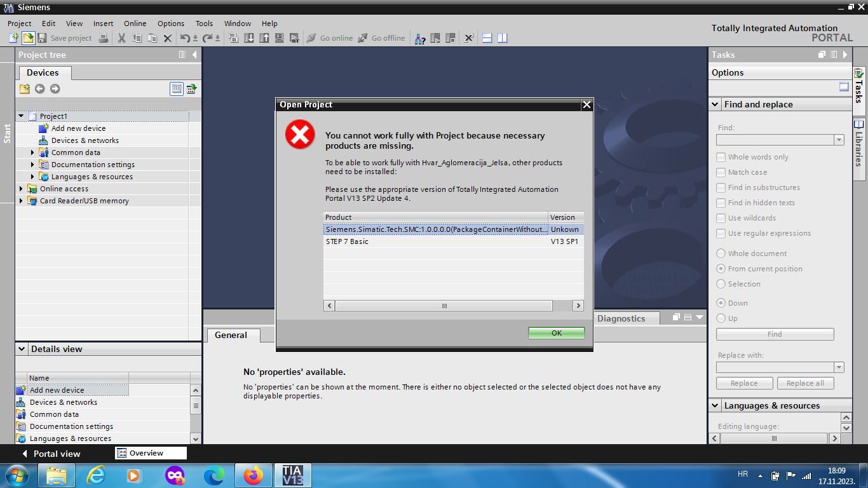Click OK in the Open Project dialog

click(x=557, y=333)
